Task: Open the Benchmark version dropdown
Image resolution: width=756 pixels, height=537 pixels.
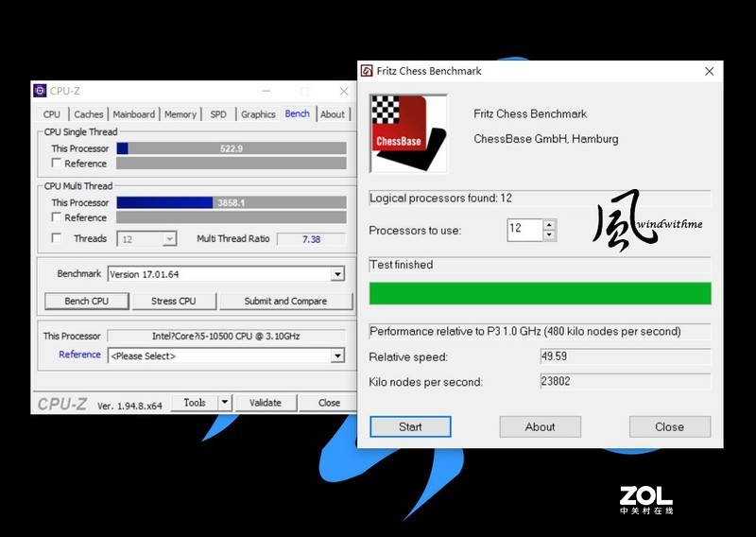Action: click(x=337, y=274)
